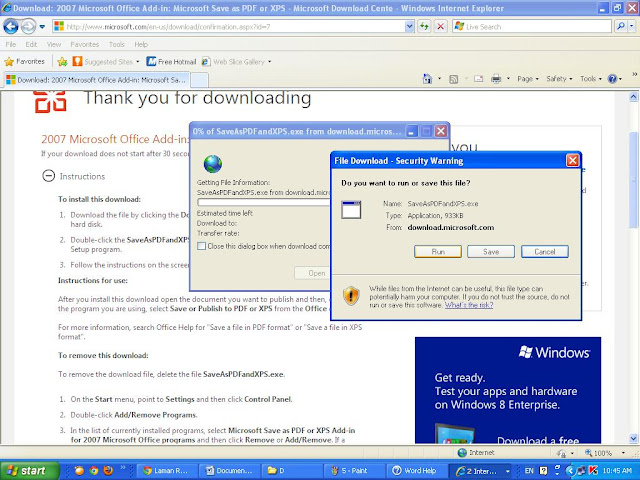This screenshot has height=480, width=640.
Task: Click into the Live Search box
Action: [532, 27]
